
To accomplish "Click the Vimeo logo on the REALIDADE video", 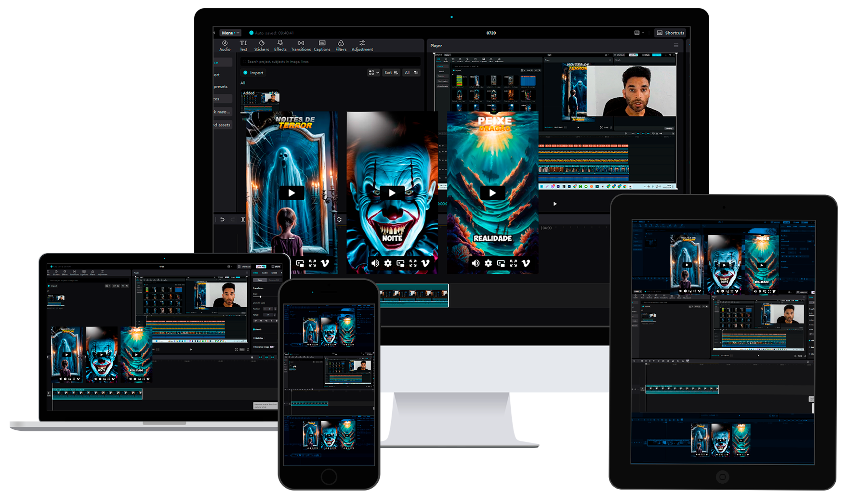I will point(526,263).
